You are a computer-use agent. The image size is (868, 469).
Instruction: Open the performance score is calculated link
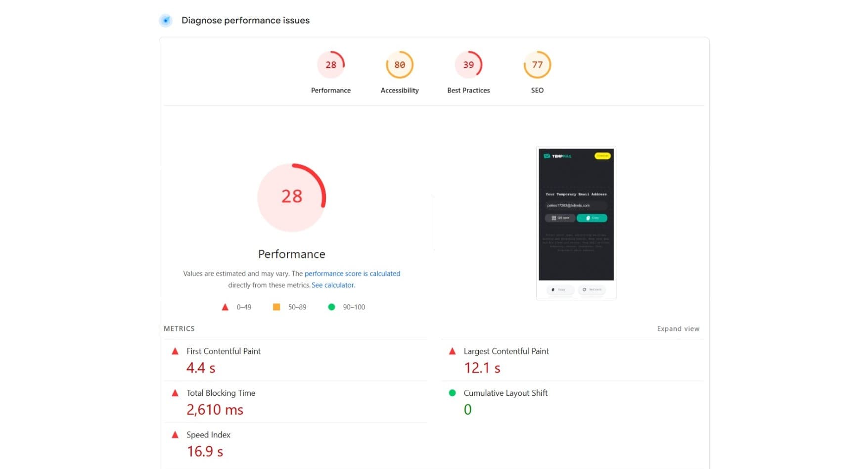(352, 273)
